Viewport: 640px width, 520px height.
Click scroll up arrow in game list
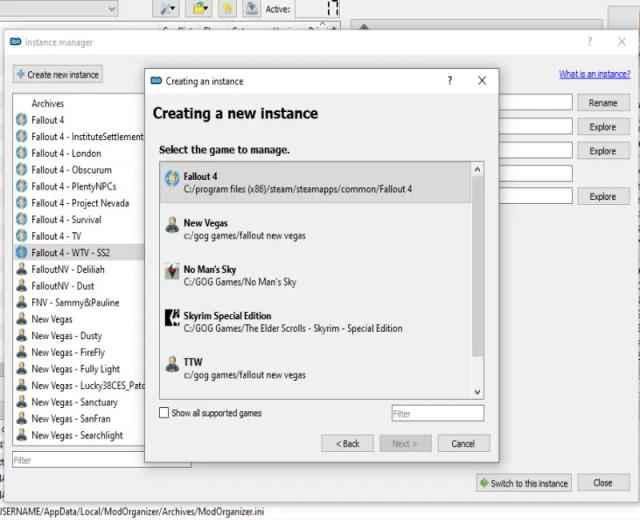point(477,169)
